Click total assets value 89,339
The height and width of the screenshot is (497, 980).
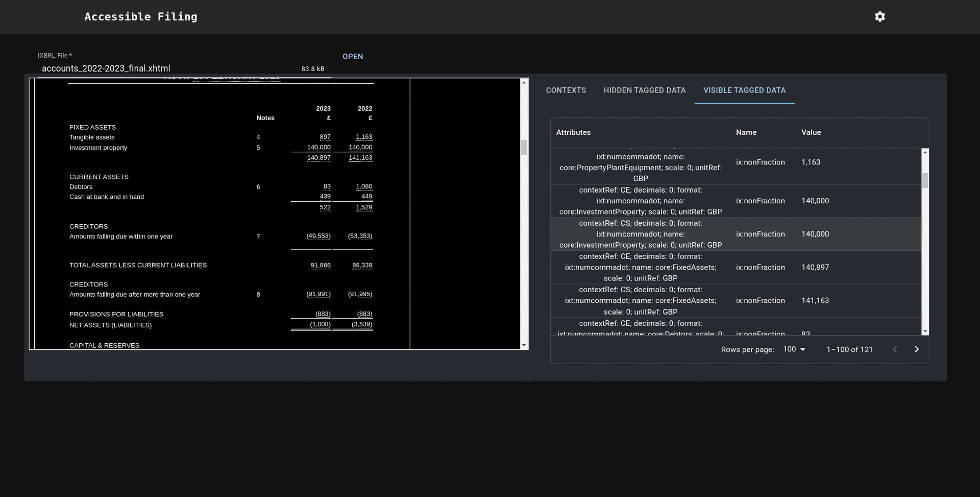pyautogui.click(x=362, y=265)
